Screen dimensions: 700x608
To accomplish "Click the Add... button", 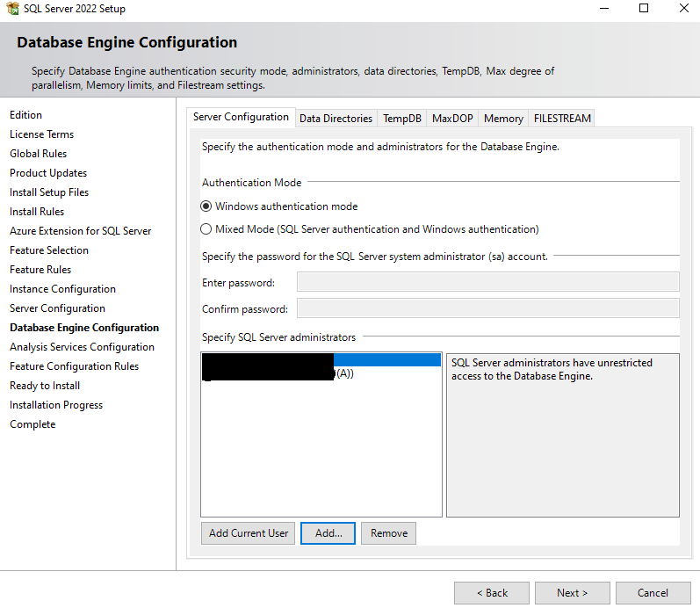I will [x=328, y=533].
